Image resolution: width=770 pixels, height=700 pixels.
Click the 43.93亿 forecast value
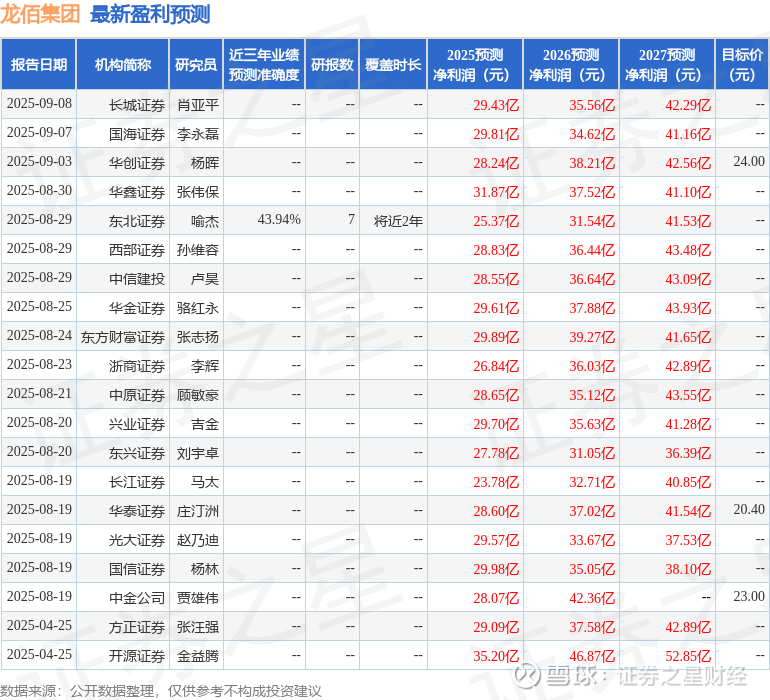(688, 308)
